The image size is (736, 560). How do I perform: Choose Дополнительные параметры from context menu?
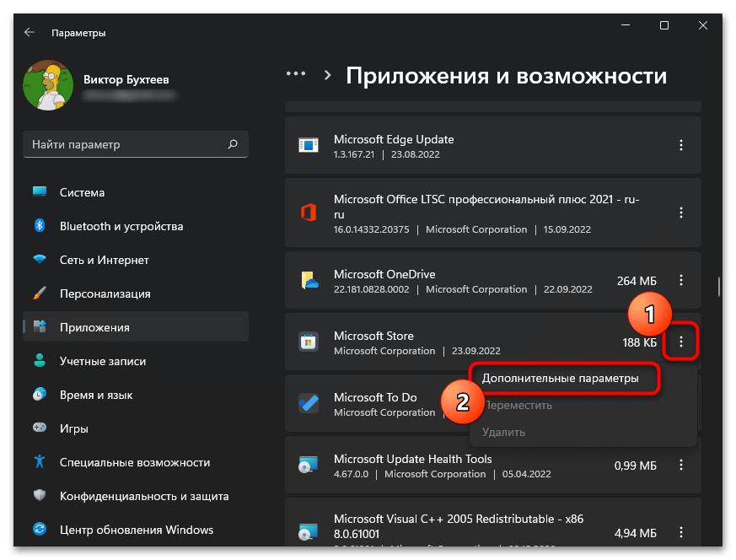tap(560, 379)
